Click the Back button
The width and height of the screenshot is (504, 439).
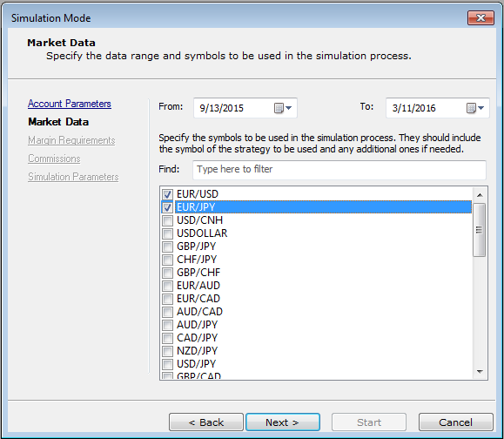point(206,422)
